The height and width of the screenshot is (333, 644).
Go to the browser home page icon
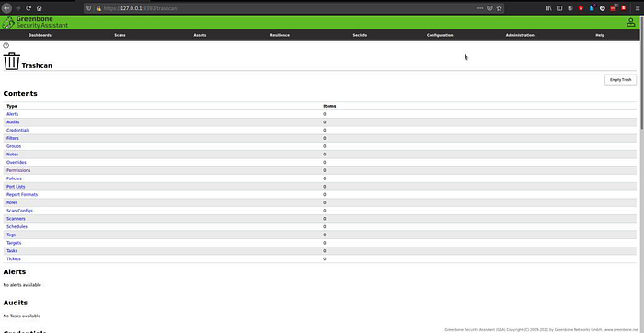(x=39, y=8)
